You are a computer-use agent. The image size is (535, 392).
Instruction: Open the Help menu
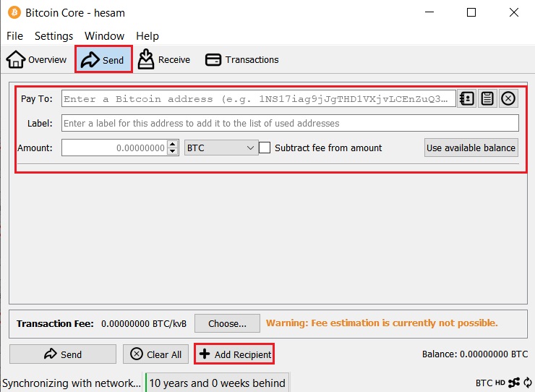[x=147, y=36]
